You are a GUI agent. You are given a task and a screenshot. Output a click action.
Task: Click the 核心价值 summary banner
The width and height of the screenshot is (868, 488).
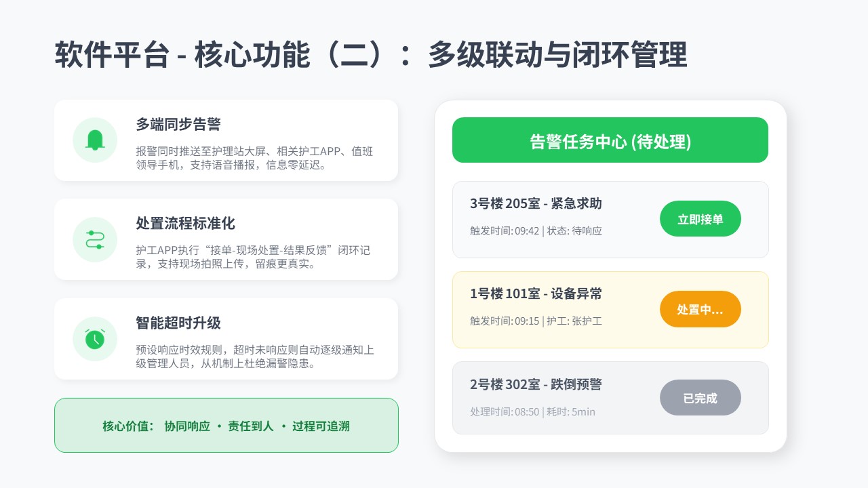click(226, 426)
